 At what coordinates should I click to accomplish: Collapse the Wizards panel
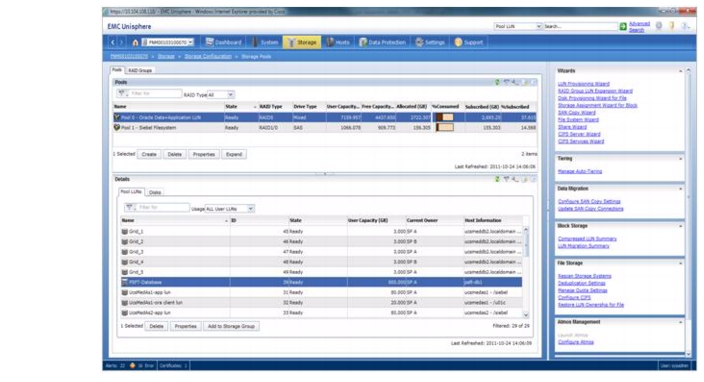coord(680,71)
